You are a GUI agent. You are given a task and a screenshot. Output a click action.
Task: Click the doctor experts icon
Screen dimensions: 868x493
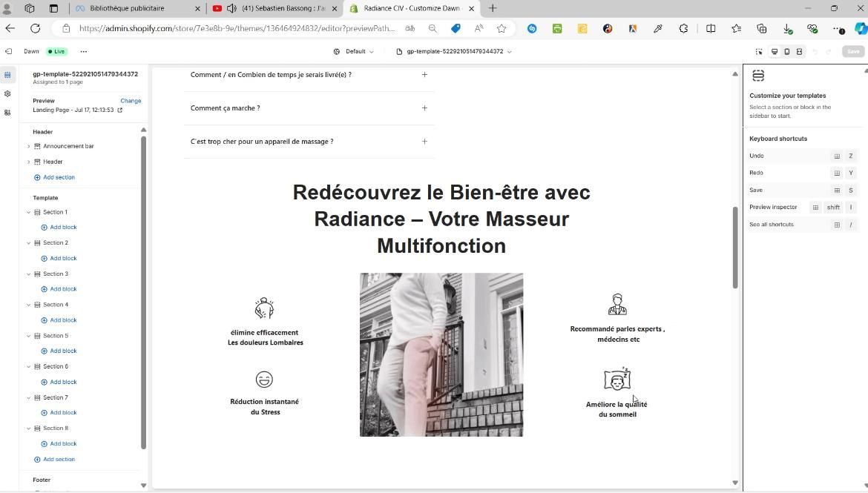617,304
